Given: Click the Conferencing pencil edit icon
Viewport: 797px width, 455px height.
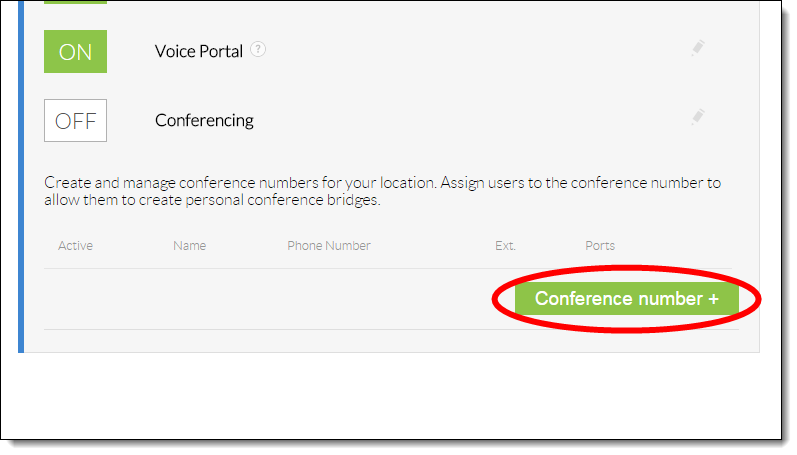Looking at the screenshot, I should [698, 117].
